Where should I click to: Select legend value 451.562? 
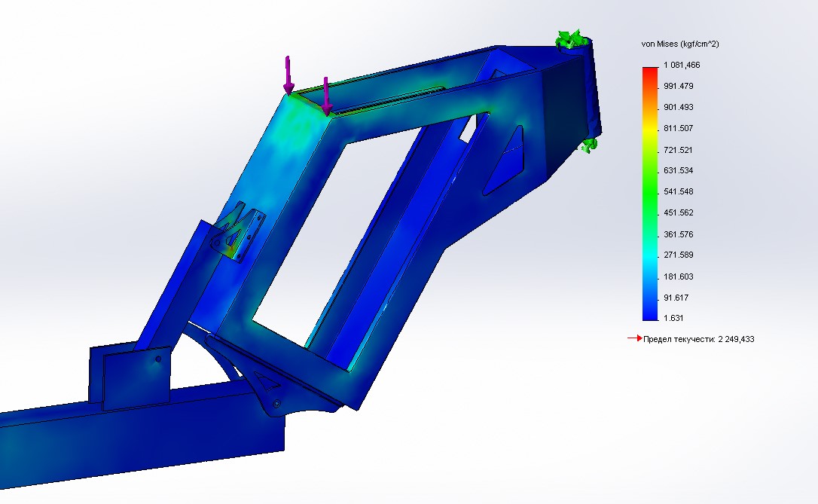678,213
